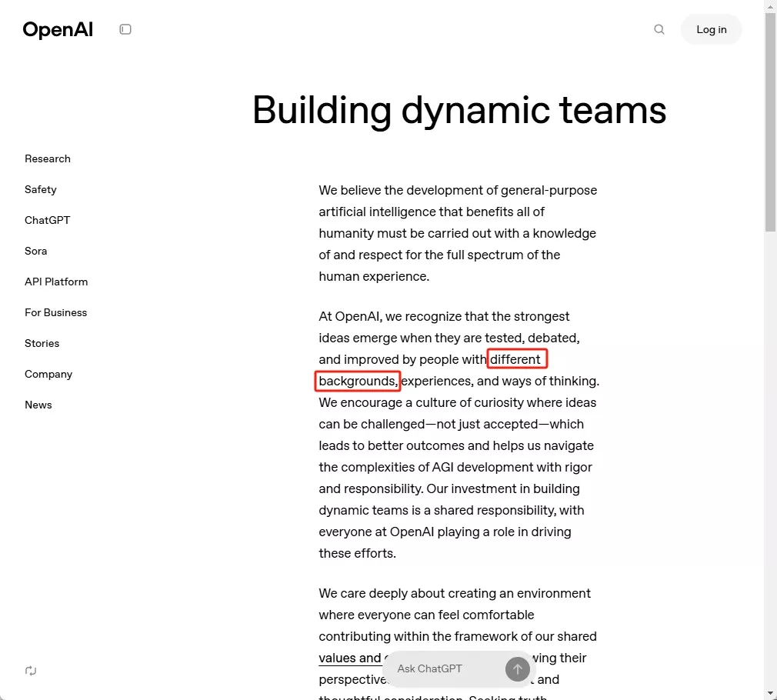Follow the underlined 'values and' link
This screenshot has width=777, height=700.
coord(350,658)
